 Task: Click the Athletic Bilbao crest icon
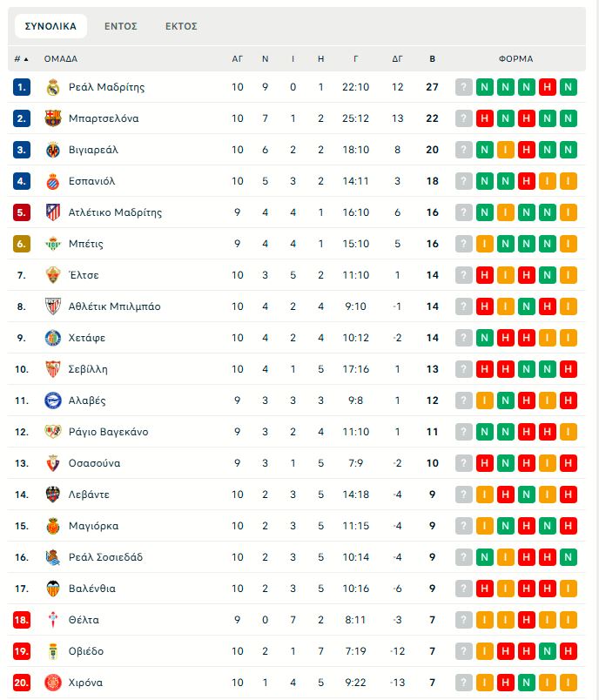(53, 306)
